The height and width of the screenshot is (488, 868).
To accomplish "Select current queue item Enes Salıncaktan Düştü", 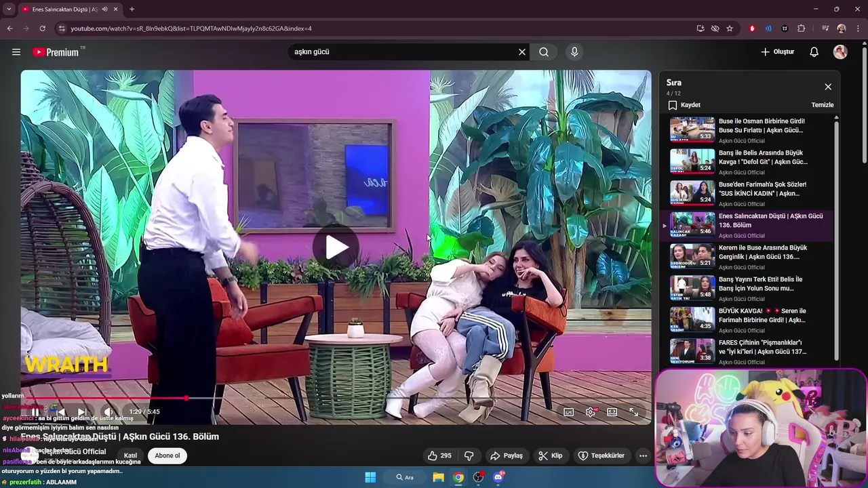I will 748,225.
